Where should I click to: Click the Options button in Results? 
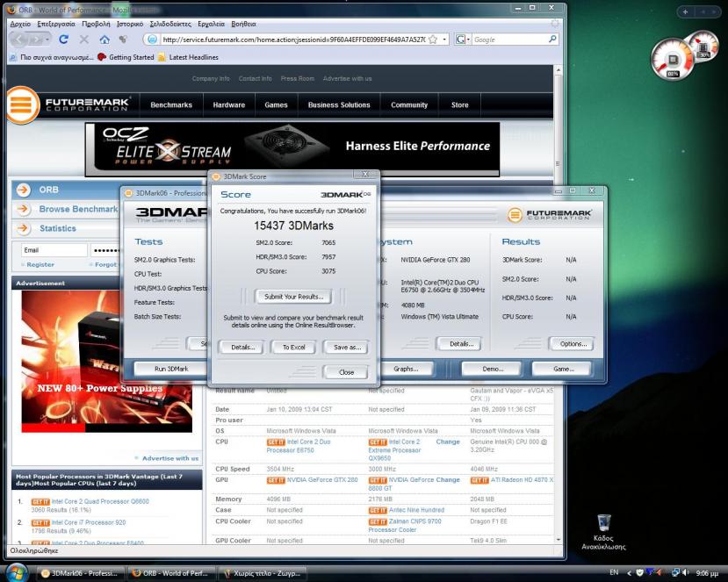tap(573, 344)
